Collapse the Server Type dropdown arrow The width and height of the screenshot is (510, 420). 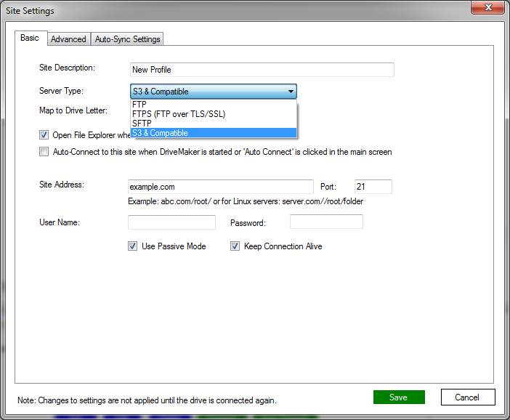291,92
